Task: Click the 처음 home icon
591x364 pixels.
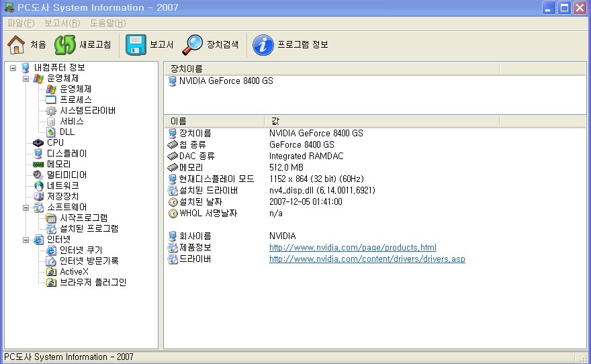Action: pos(16,45)
